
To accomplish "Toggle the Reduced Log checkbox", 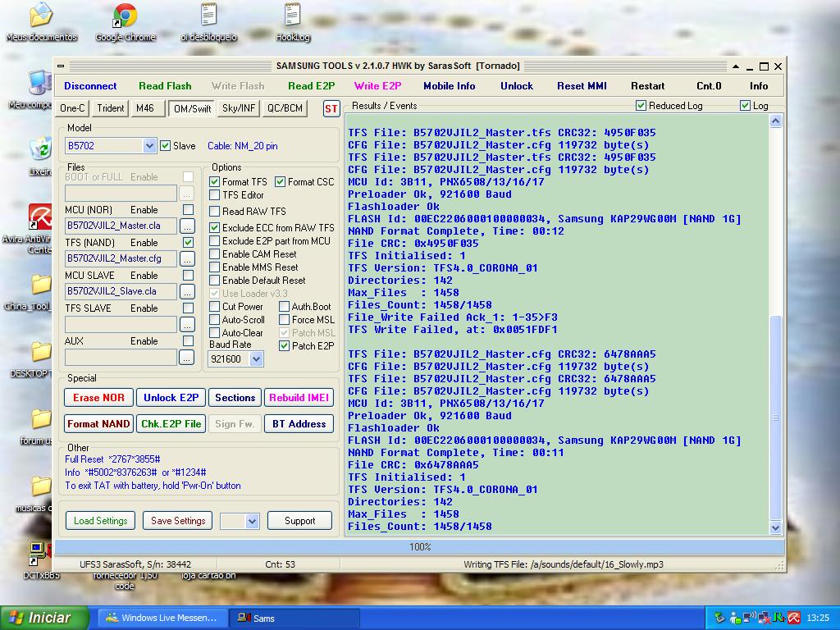I will click(x=641, y=106).
